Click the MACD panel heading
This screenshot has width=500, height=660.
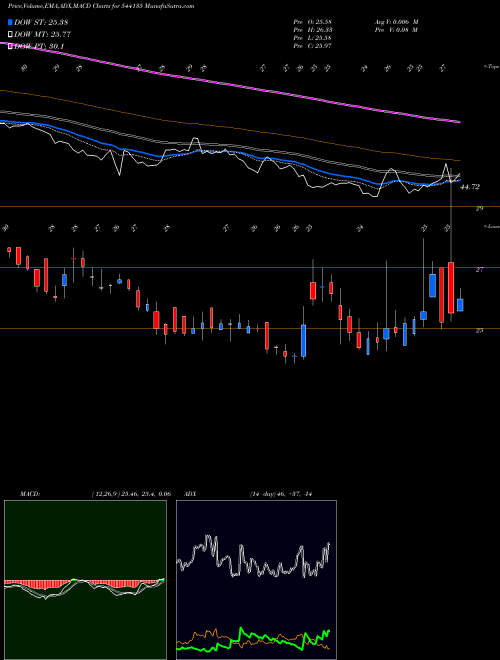[x=29, y=494]
